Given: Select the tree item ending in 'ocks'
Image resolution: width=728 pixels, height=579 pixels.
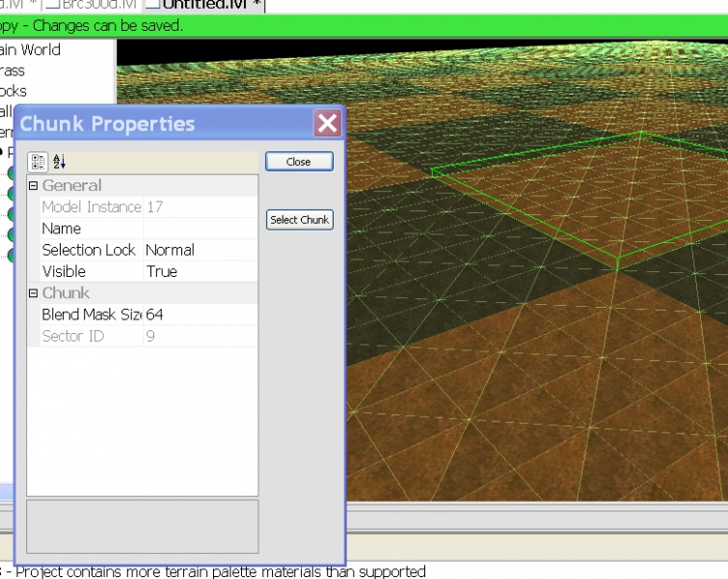Looking at the screenshot, I should (x=13, y=91).
